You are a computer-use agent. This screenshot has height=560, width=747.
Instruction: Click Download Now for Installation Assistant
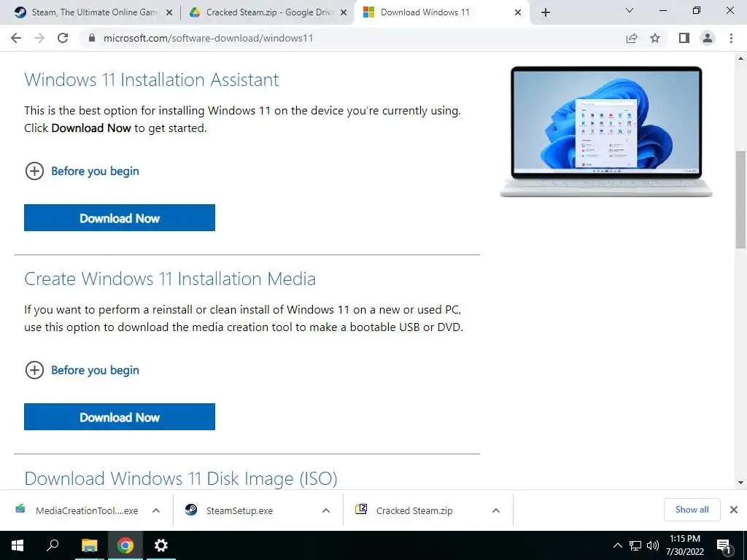(x=120, y=217)
